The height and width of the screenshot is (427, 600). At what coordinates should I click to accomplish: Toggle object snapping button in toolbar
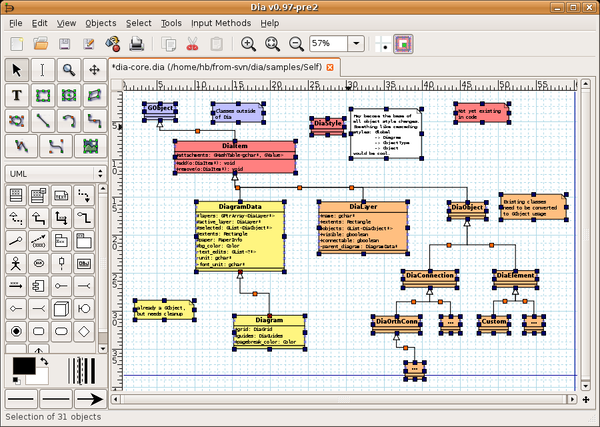pos(405,44)
